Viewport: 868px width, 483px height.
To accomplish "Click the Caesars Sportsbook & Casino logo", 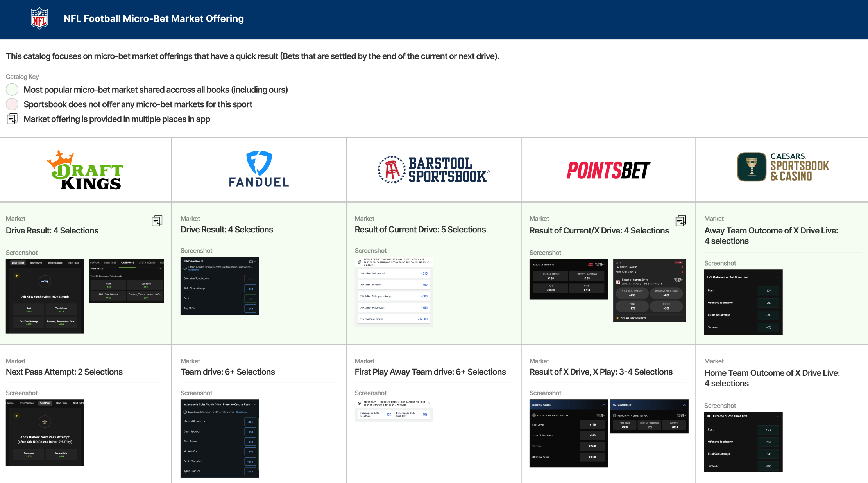I will point(783,167).
